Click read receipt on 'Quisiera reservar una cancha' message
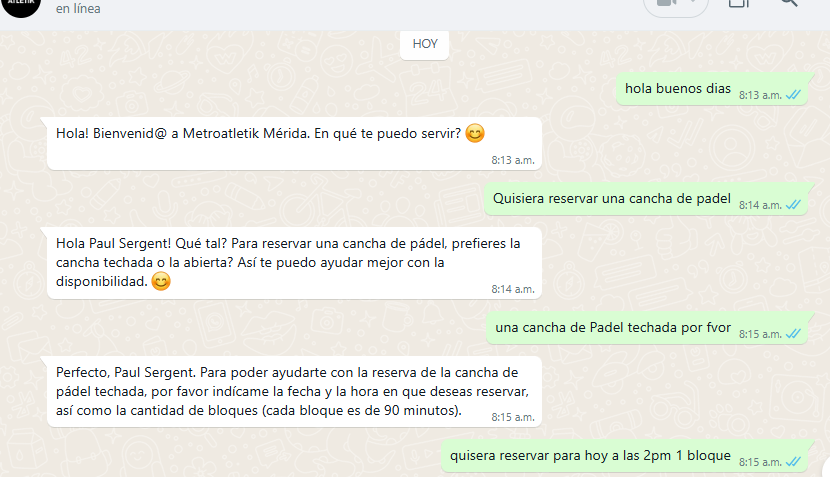 (x=793, y=205)
